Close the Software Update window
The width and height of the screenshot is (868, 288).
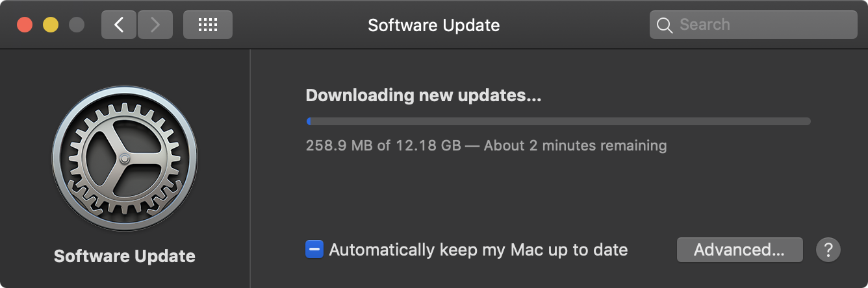[x=25, y=25]
